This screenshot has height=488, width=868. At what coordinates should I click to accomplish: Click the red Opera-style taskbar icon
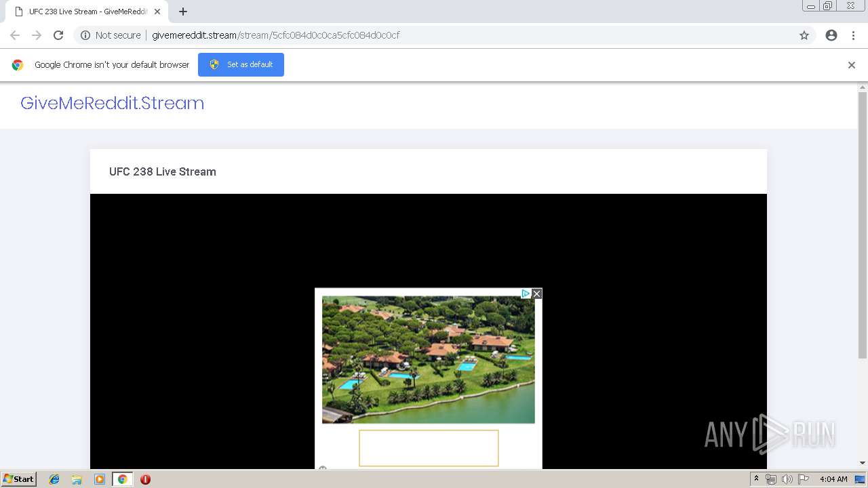[x=145, y=479]
